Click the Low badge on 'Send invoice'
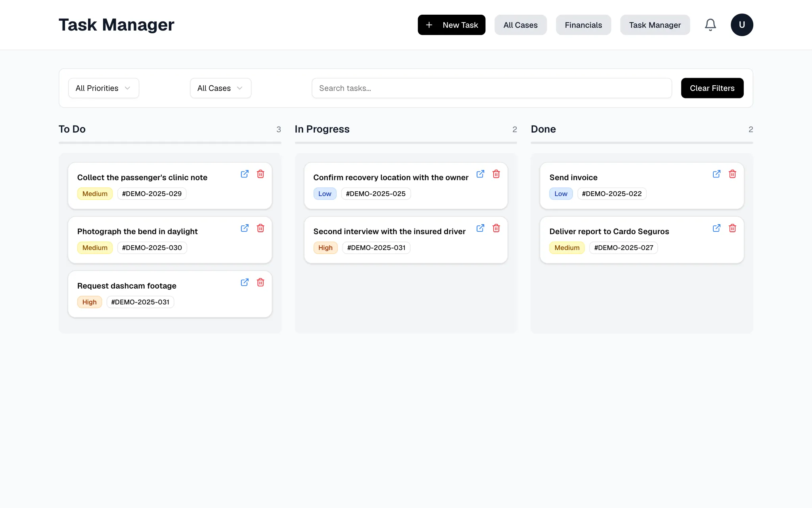The image size is (812, 508). tap(561, 194)
